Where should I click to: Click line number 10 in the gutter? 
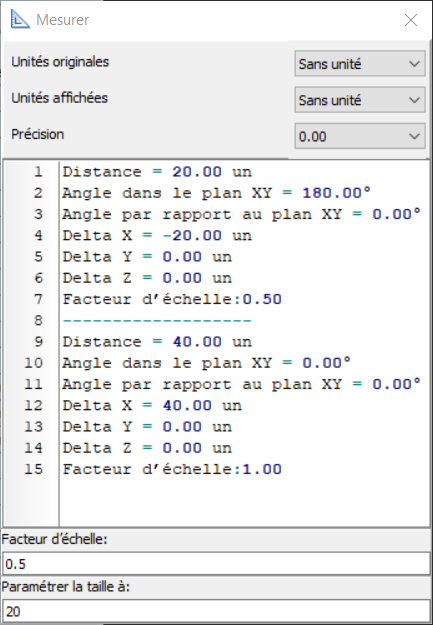[33, 363]
